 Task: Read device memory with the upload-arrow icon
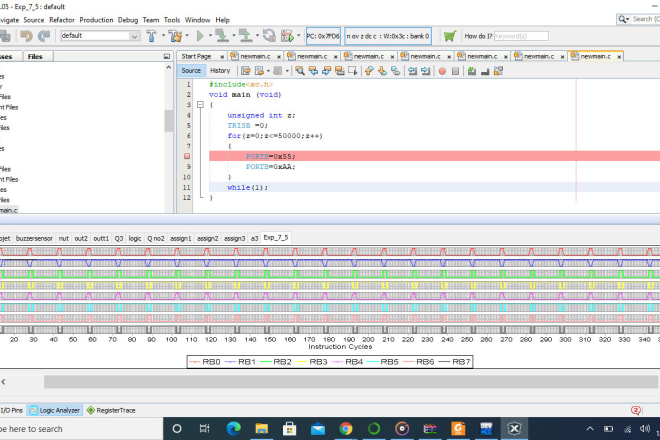245,36
